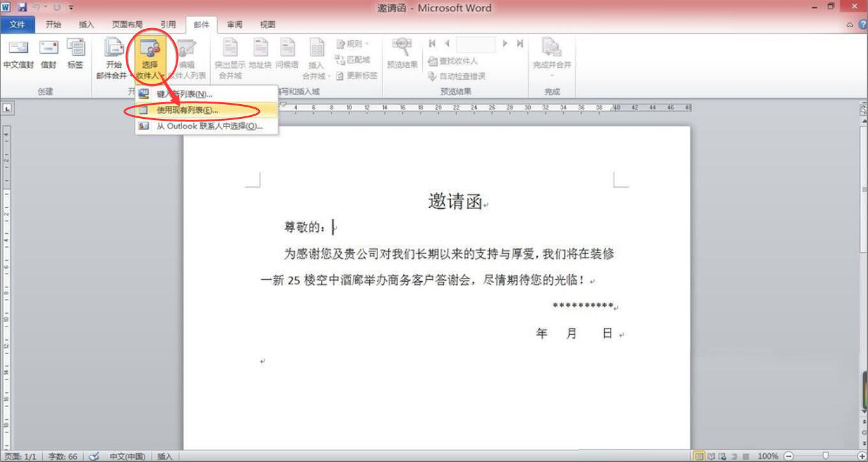This screenshot has width=868, height=462.
Task: Click the tab stop selector beside the ruler
Action: coord(7,108)
